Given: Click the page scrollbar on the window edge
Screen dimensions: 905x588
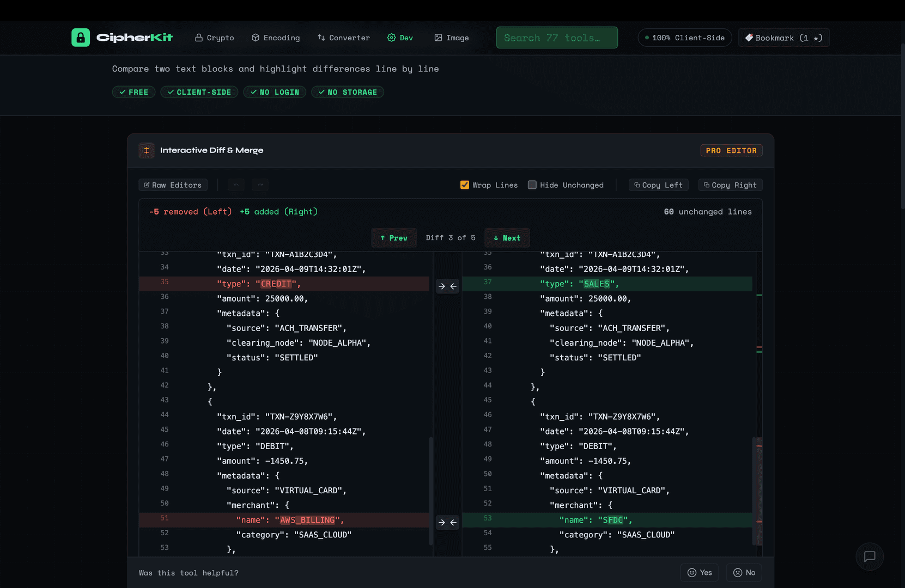Looking at the screenshot, I should coord(903,125).
